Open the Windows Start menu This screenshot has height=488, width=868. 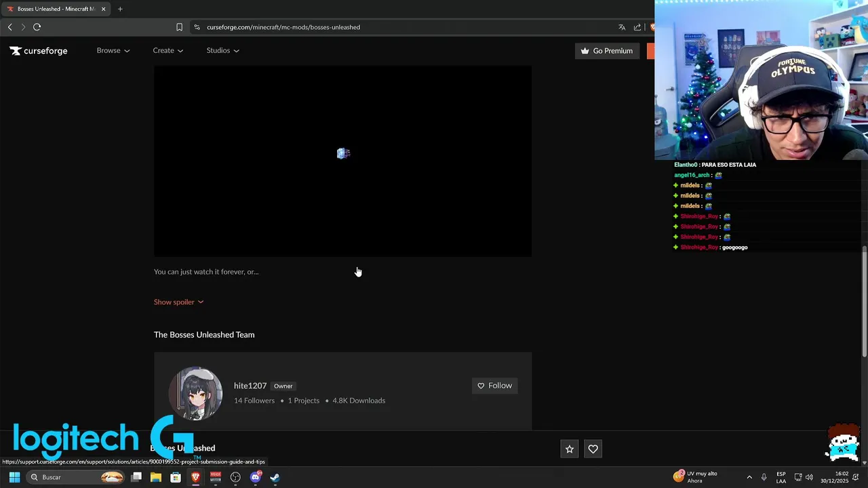coord(14,477)
